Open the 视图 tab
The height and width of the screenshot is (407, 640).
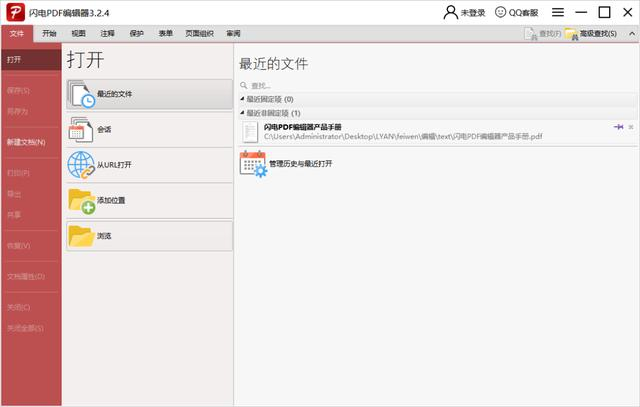click(x=78, y=33)
